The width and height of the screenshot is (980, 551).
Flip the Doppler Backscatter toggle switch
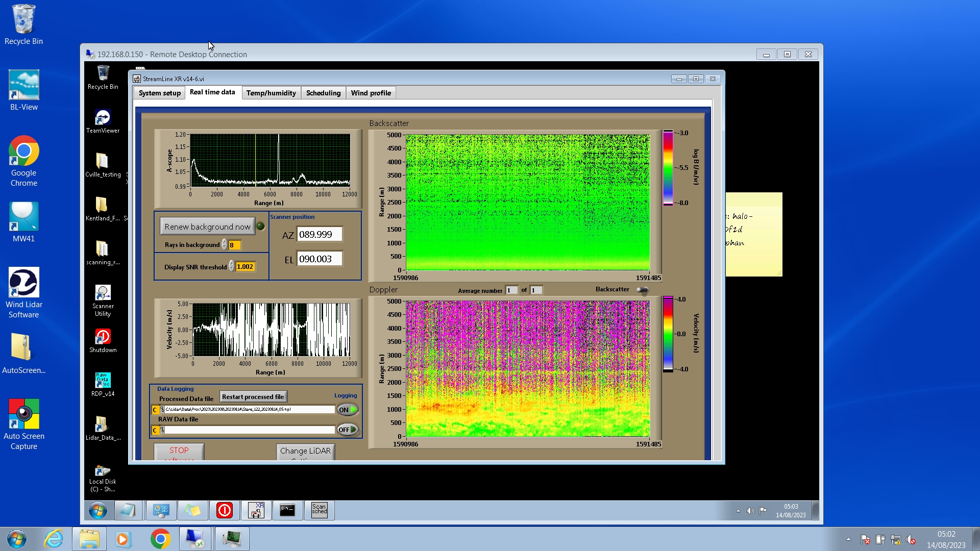643,290
